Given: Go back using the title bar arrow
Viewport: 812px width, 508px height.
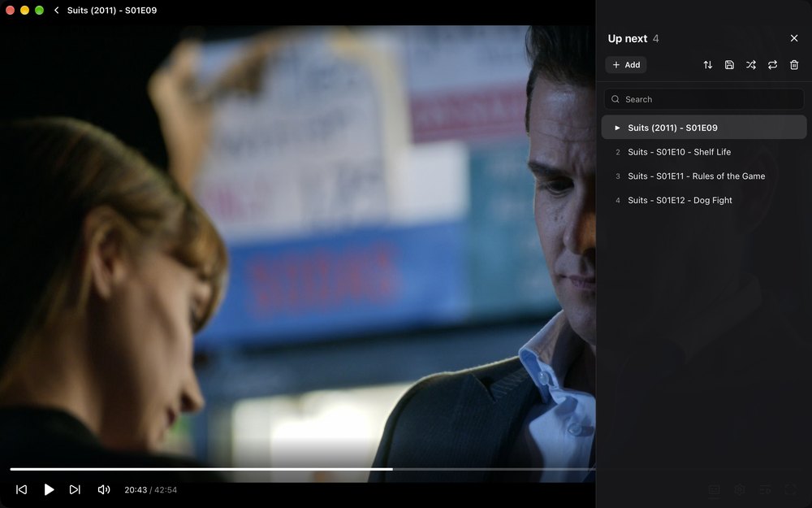Looking at the screenshot, I should pos(57,11).
